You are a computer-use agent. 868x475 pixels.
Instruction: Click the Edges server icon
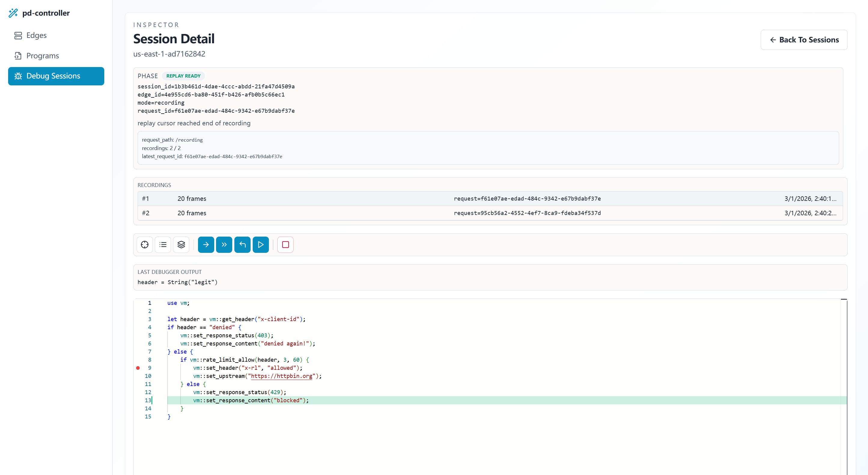[18, 35]
